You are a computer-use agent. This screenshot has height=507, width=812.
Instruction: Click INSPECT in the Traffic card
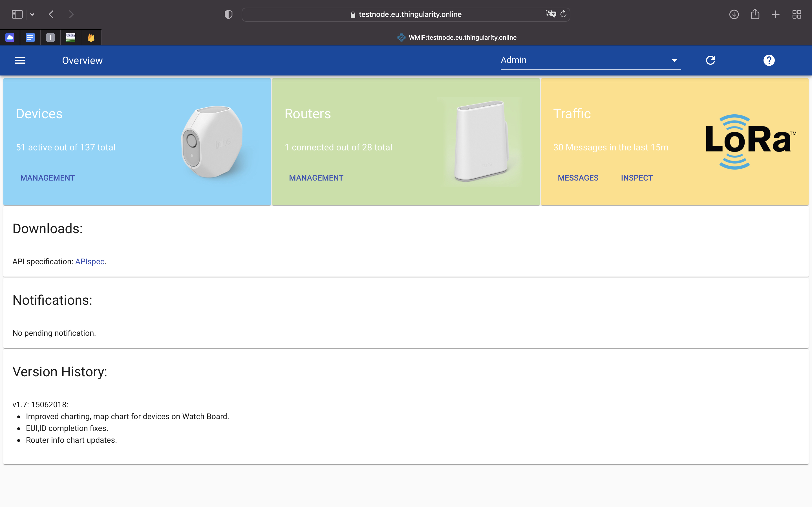click(637, 178)
